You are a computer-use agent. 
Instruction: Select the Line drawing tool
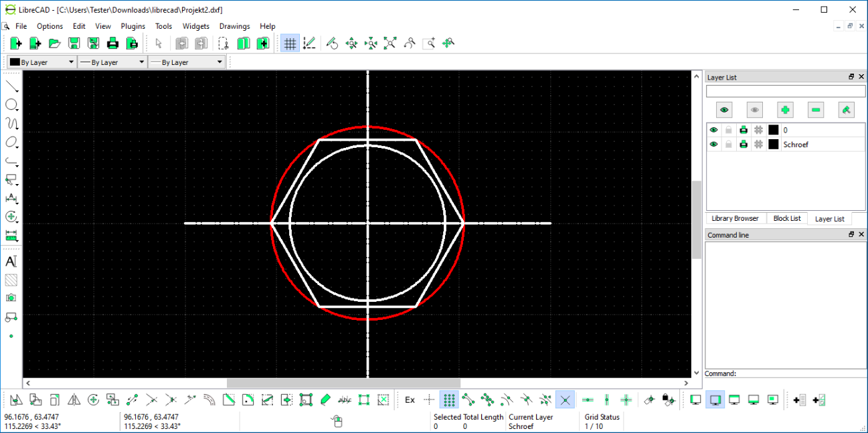11,85
